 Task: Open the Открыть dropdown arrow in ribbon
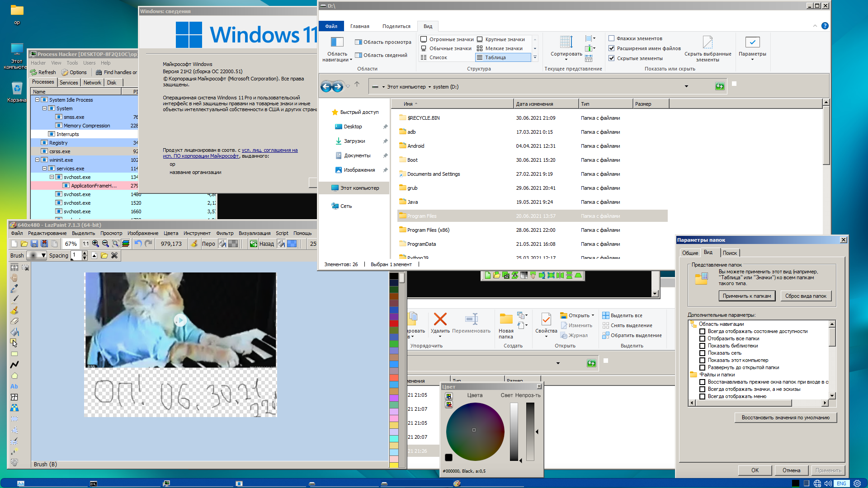[593, 315]
